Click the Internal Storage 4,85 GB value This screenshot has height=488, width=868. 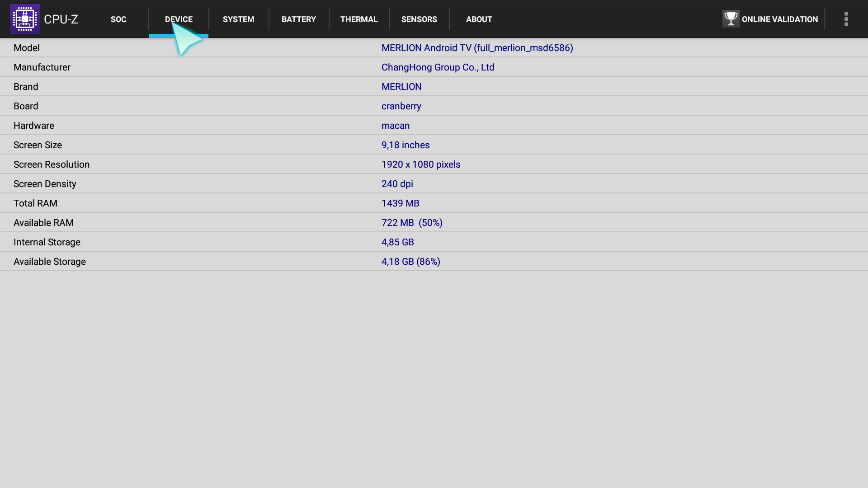(x=397, y=242)
